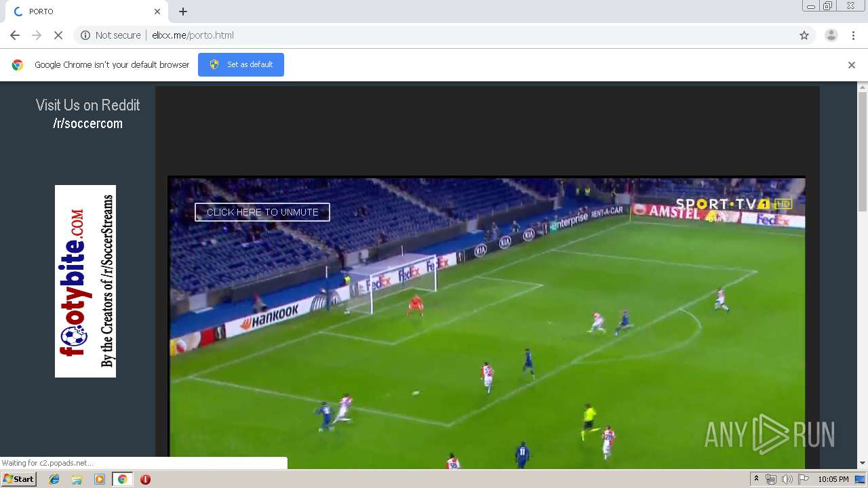Click CLICK HERE TO UNMUTE on video
Image resolution: width=868 pixels, height=488 pixels.
(x=262, y=212)
